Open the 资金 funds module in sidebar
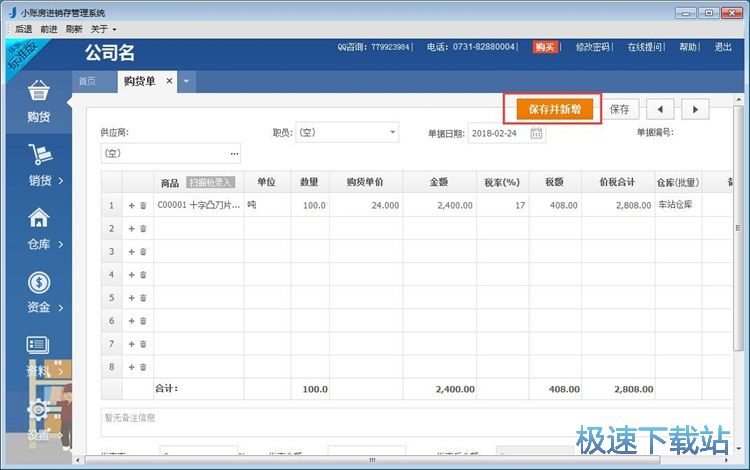 click(39, 293)
